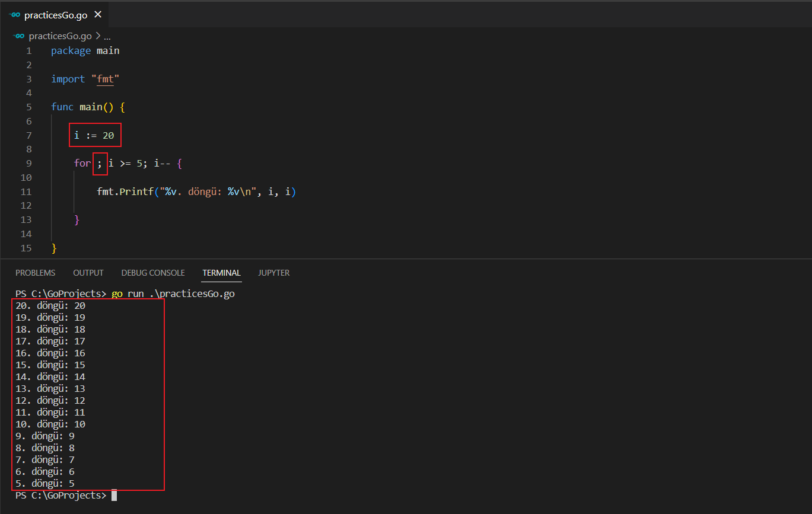Select the practicesGo.go editor tab title
The image size is (812, 514).
[x=56, y=15]
